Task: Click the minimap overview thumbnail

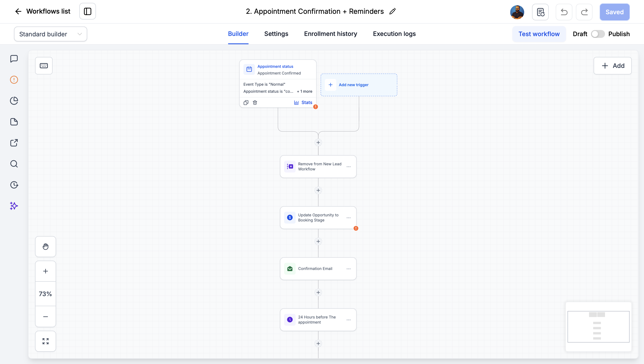Action: click(598, 327)
